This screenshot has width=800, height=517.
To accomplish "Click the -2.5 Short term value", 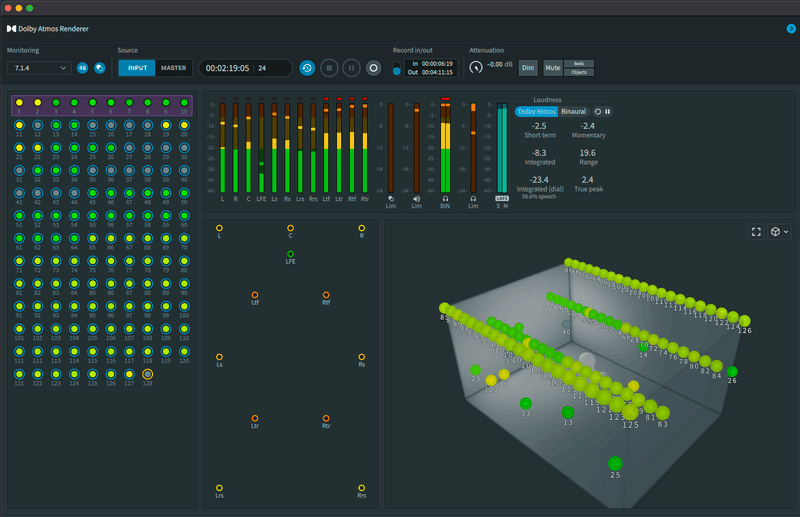I will pos(539,126).
